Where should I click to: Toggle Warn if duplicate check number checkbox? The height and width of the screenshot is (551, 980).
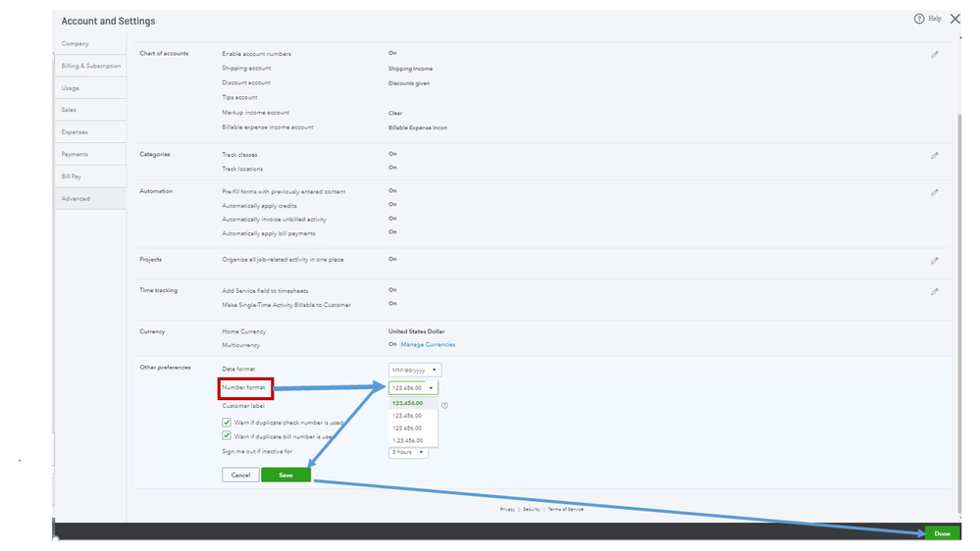click(x=227, y=423)
